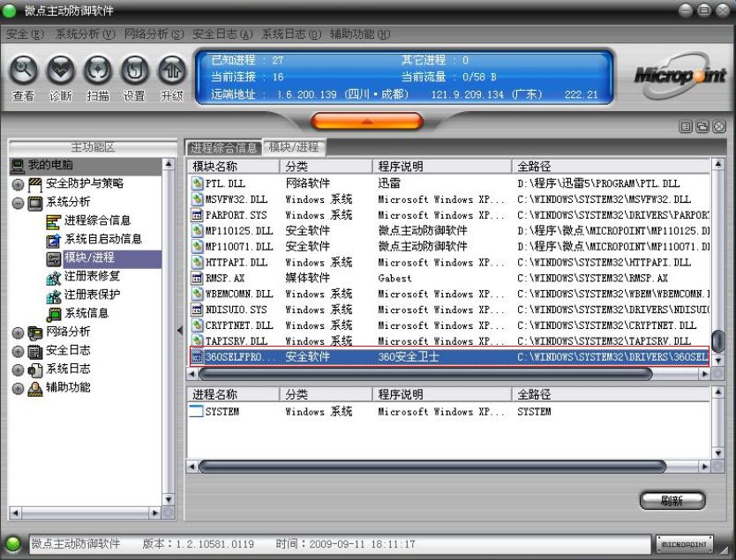Select the RMSP.AX module icon
Screen dimensions: 736x560
pyautogui.click(x=197, y=278)
